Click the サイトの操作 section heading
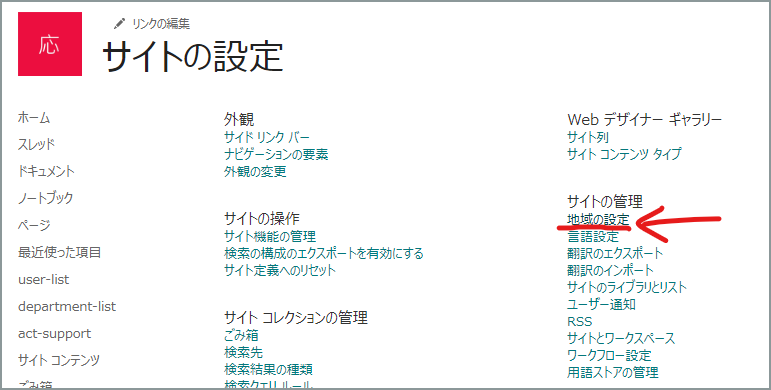This screenshot has height=390, width=771. click(x=262, y=218)
